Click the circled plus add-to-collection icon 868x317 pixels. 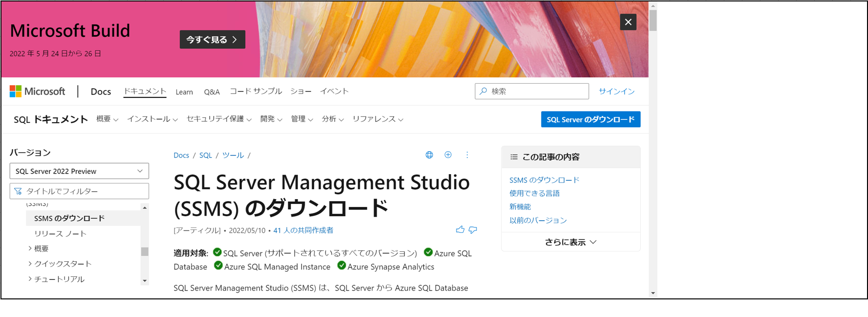tap(448, 155)
